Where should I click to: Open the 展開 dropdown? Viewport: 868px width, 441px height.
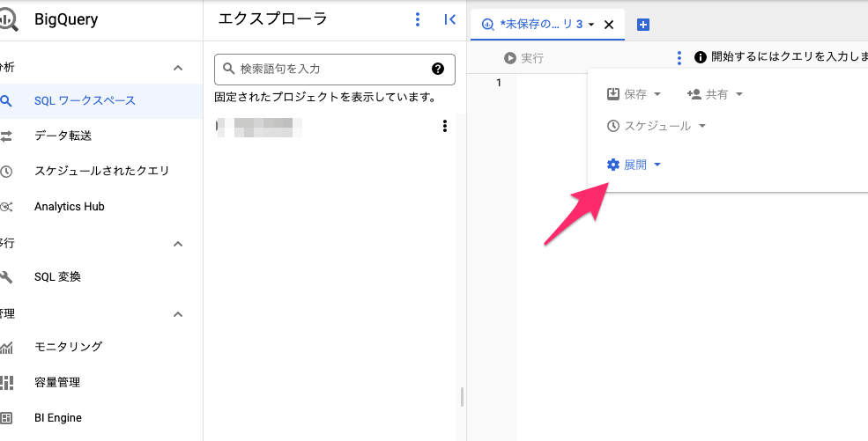click(634, 165)
